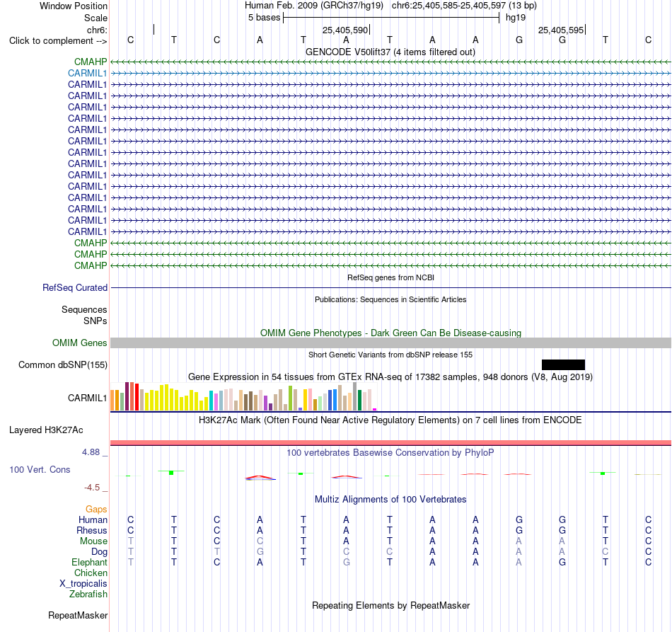Click the light-blue CARMIL1 transcript label
Screen dimensions: 672x632
(88, 74)
